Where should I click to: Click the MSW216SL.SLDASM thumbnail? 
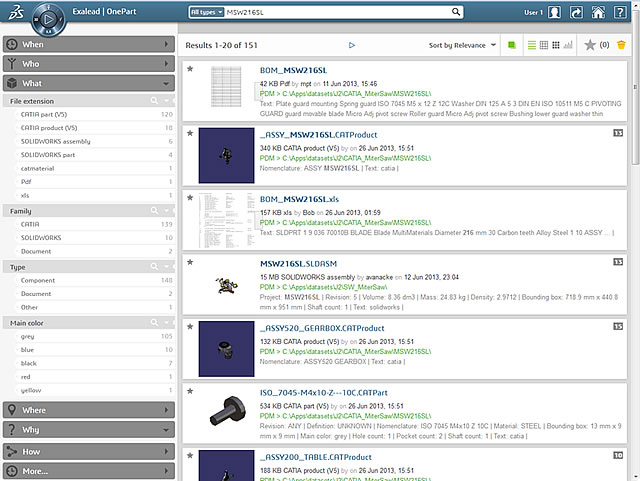click(226, 285)
